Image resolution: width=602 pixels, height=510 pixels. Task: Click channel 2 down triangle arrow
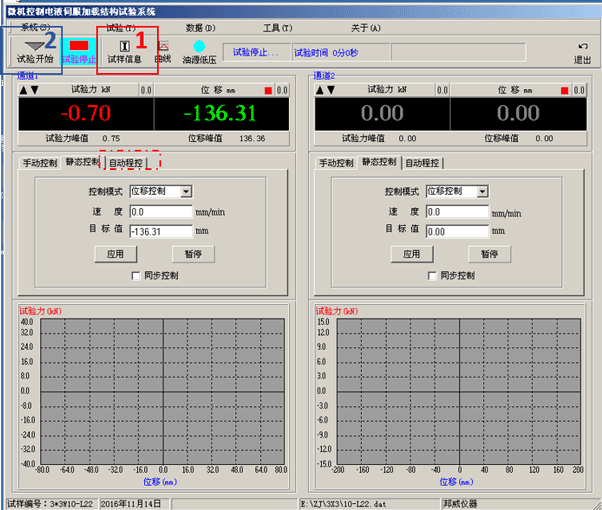pyautogui.click(x=331, y=90)
